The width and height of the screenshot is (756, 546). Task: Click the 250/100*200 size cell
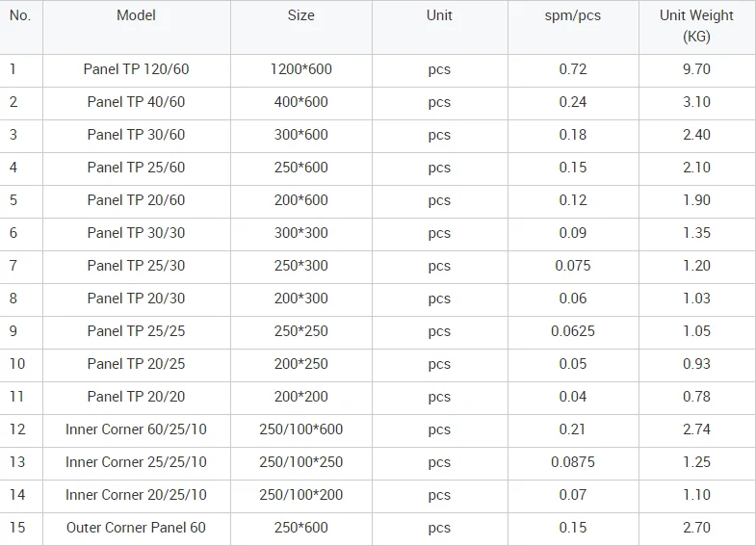(300, 495)
